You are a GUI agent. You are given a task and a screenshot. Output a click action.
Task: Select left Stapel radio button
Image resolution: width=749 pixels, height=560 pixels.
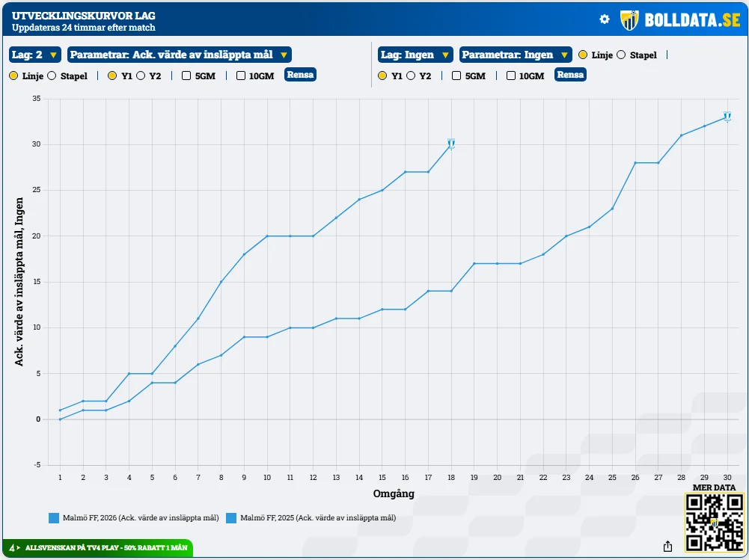[52, 76]
